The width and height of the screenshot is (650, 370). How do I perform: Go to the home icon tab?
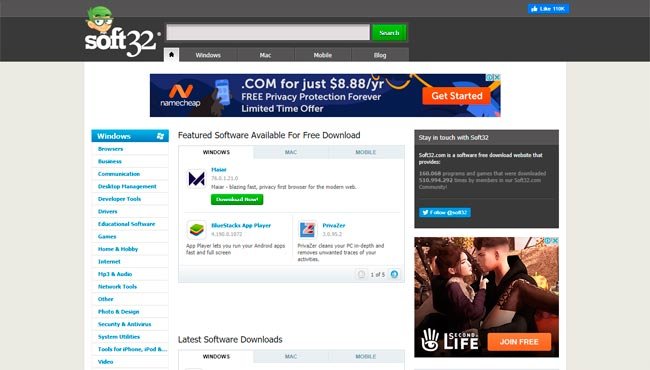172,55
